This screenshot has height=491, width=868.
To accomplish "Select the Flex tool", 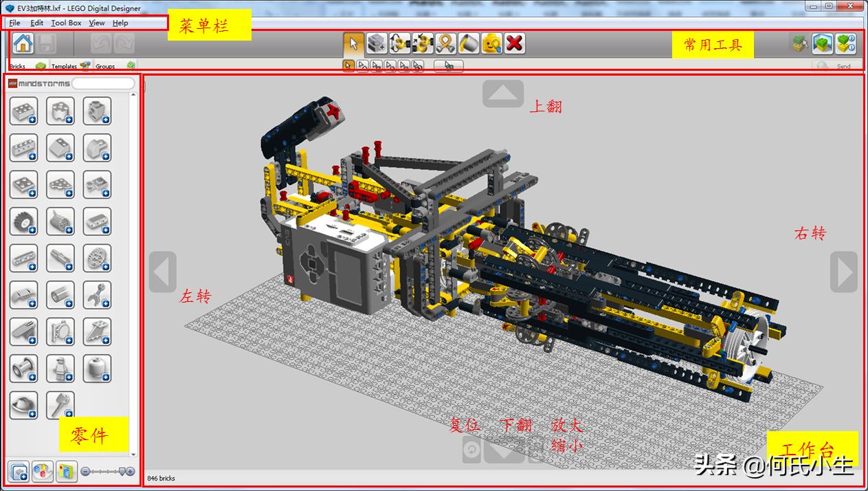I will (445, 43).
